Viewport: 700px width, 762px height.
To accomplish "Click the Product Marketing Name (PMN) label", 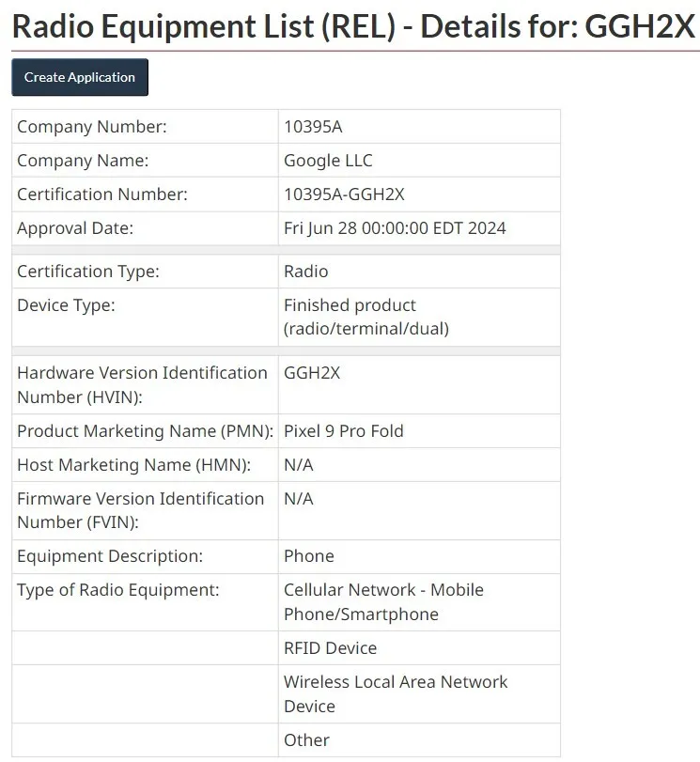I will [145, 431].
